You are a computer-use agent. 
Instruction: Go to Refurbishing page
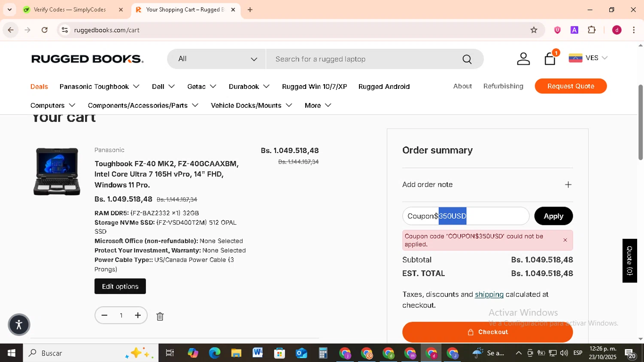point(503,86)
